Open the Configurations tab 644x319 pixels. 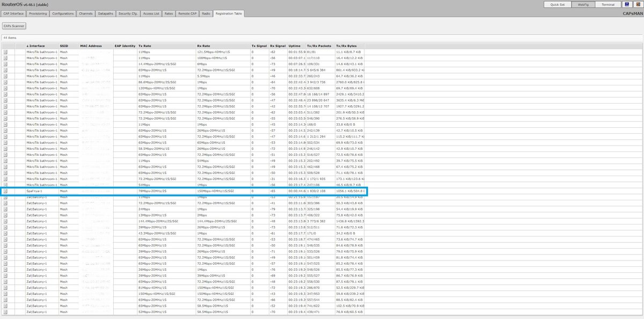click(63, 13)
